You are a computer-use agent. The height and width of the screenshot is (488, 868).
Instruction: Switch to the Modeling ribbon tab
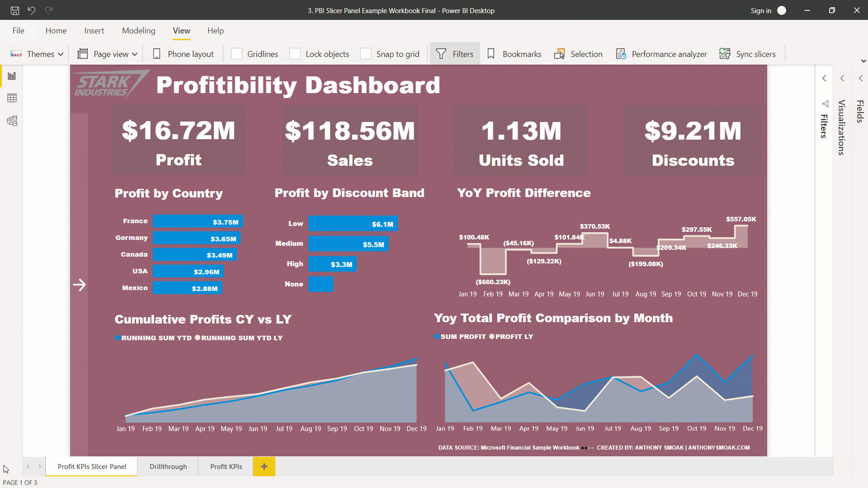coord(138,30)
